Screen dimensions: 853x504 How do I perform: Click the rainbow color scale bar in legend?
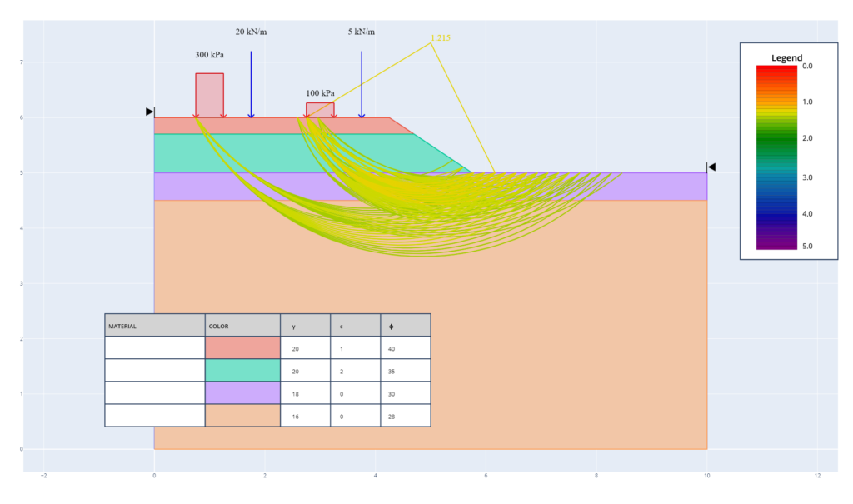point(776,157)
